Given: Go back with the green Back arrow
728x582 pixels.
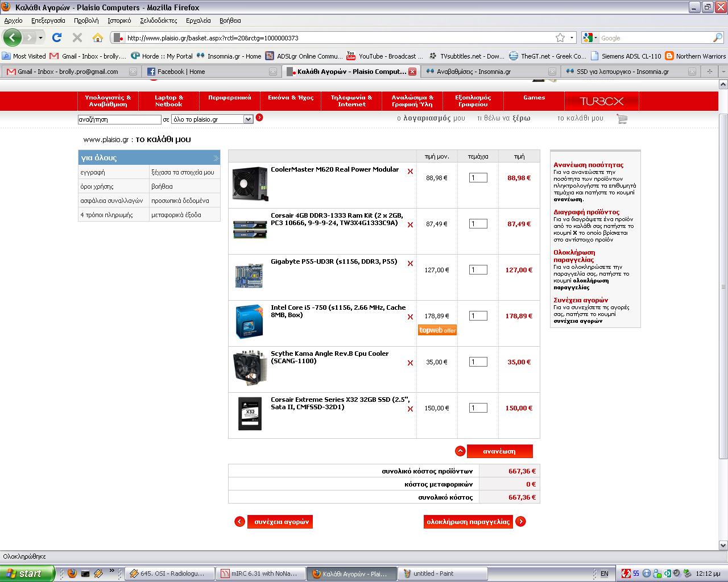Looking at the screenshot, I should [12, 38].
